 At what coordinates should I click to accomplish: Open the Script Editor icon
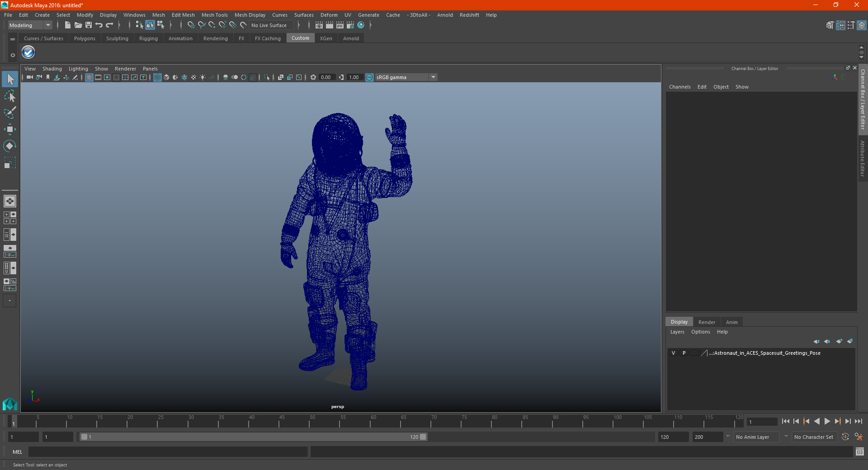click(x=859, y=452)
